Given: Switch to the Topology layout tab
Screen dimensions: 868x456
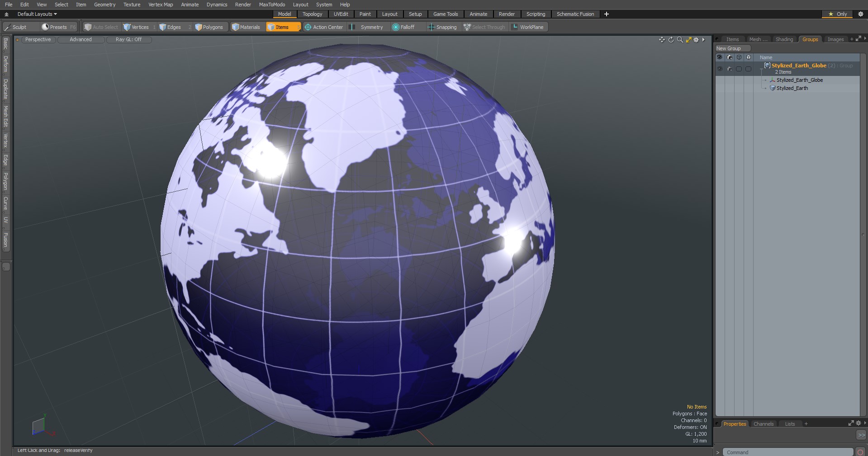Looking at the screenshot, I should pyautogui.click(x=312, y=14).
